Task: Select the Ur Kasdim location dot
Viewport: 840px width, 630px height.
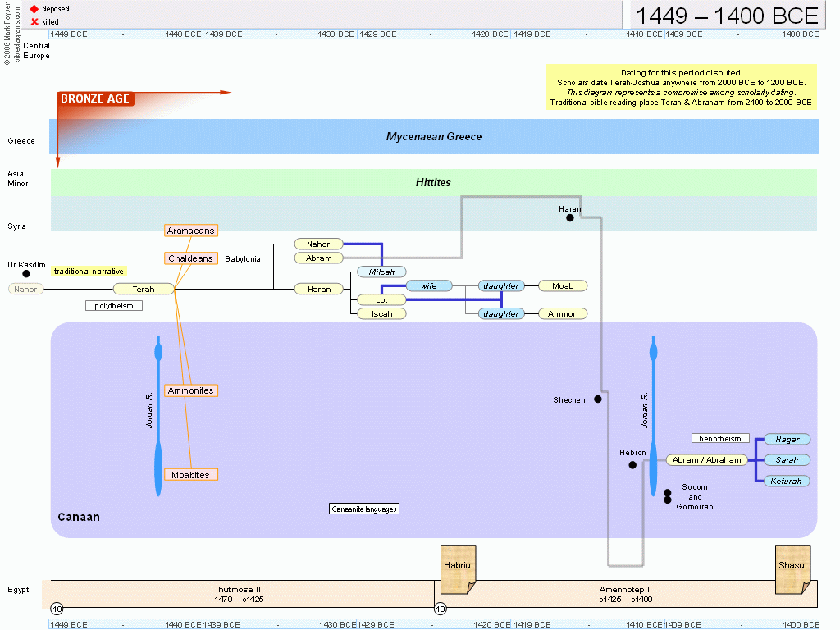Action: (26, 274)
